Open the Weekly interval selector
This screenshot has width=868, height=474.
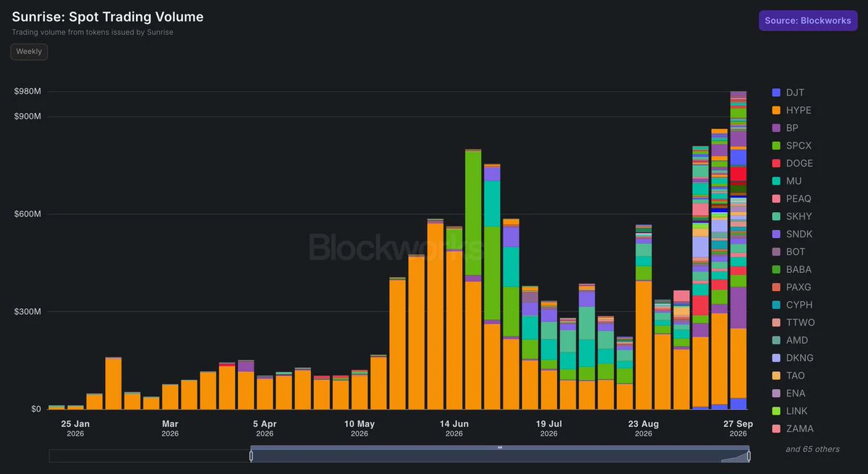click(29, 52)
